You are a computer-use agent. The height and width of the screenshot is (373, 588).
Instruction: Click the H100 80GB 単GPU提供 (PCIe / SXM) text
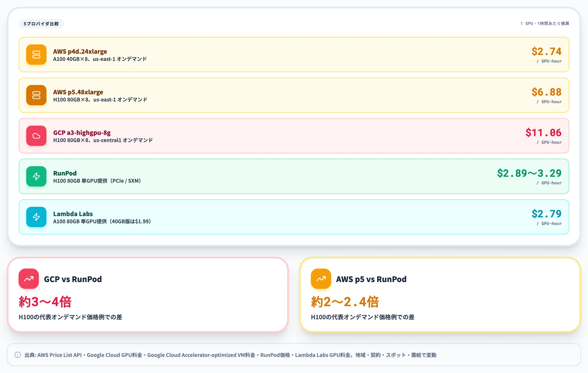click(x=97, y=181)
